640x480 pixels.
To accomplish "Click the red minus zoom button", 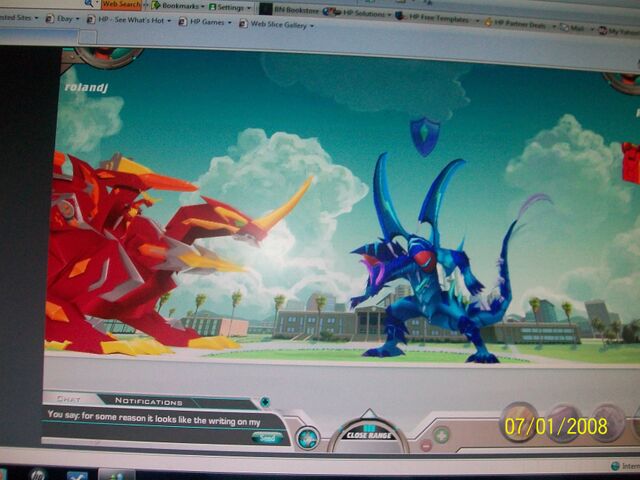I will tap(425, 444).
